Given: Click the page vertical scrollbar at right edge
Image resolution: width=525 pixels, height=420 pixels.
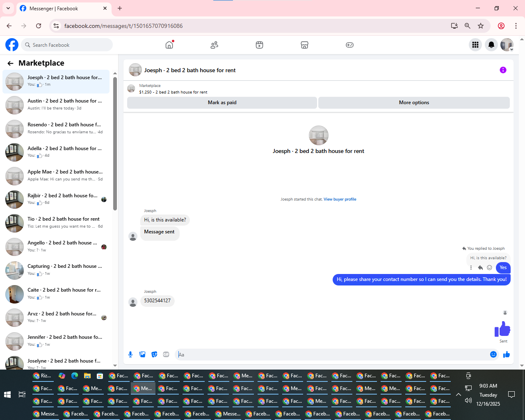Looking at the screenshot, I should pyautogui.click(x=522, y=203).
